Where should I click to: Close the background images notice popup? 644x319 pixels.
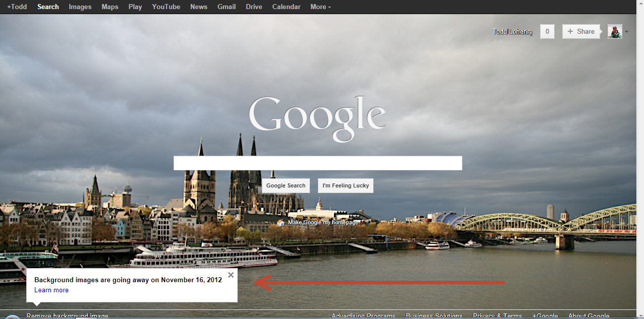click(x=231, y=275)
